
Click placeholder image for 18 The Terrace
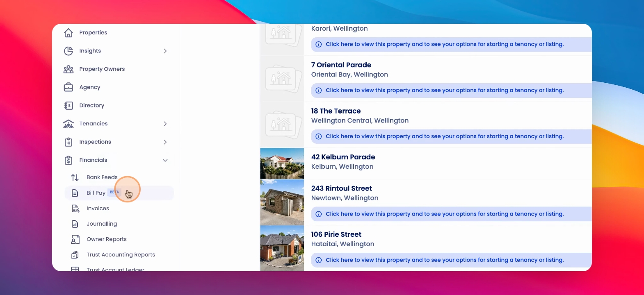[282, 125]
